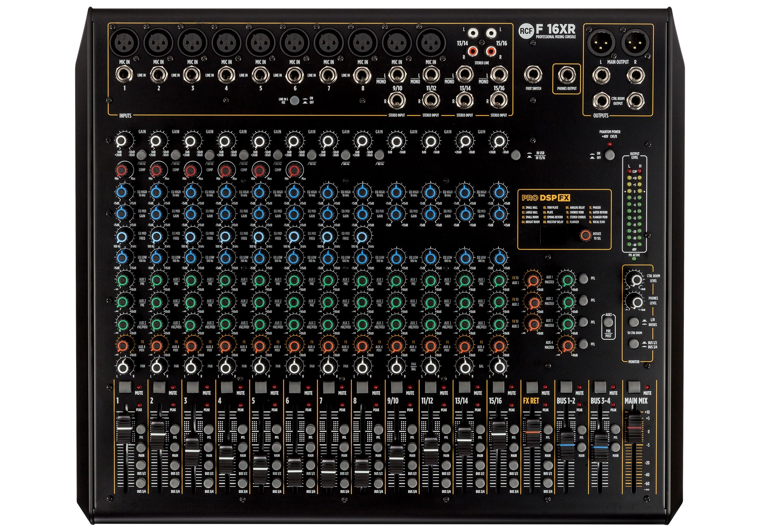
Task: Click the channel 1 EQ HIGH knob
Action: click(122, 192)
